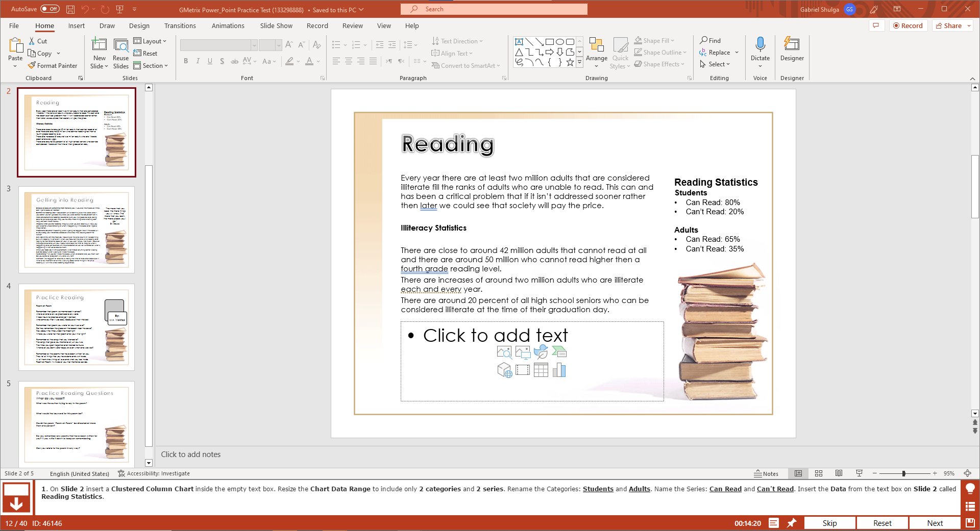Screen dimensions: 980x531
Task: Open the Shape Fill dropdown
Action: [654, 40]
